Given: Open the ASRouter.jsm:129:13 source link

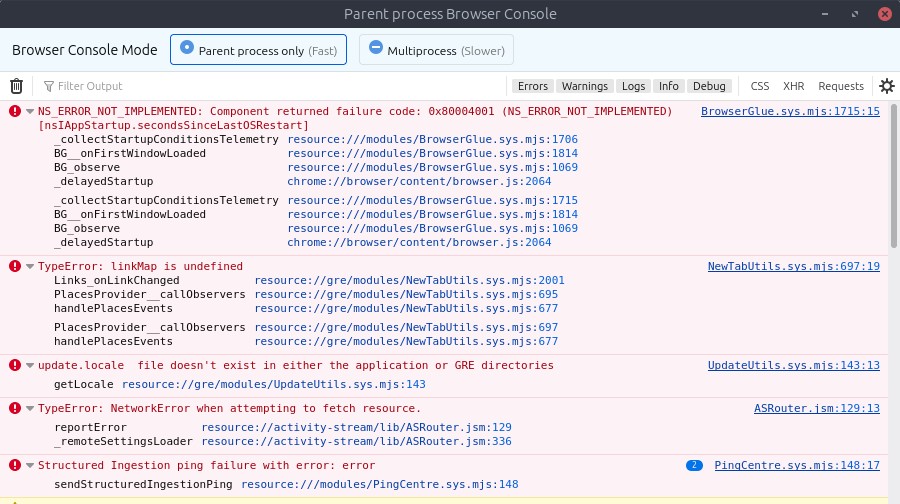Looking at the screenshot, I should [816, 408].
